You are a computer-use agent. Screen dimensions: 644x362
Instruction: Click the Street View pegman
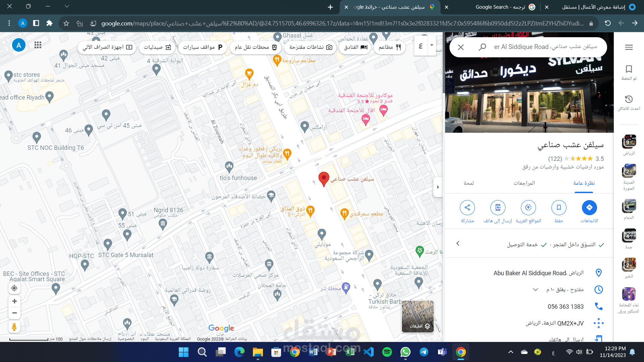coord(14,326)
